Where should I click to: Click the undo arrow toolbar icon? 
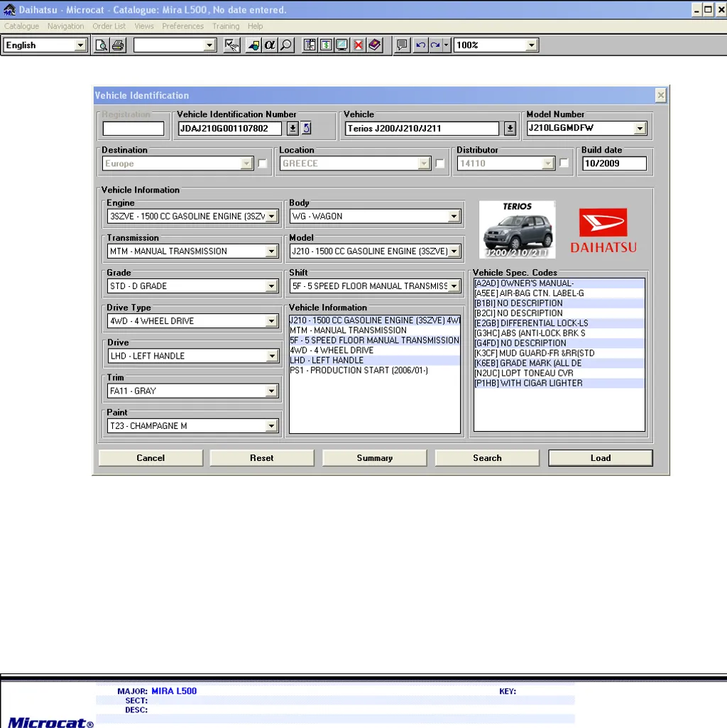(420, 45)
